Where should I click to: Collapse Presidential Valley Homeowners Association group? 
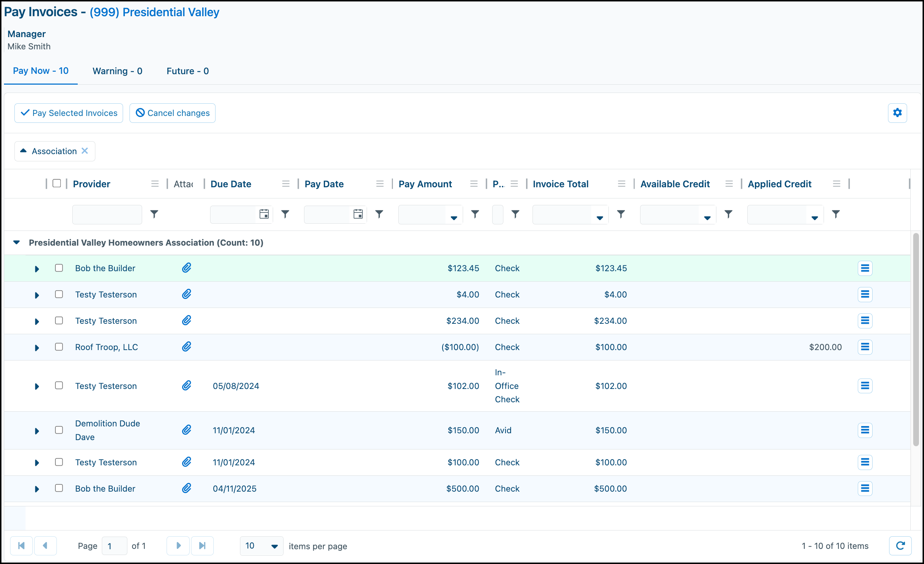(17, 242)
